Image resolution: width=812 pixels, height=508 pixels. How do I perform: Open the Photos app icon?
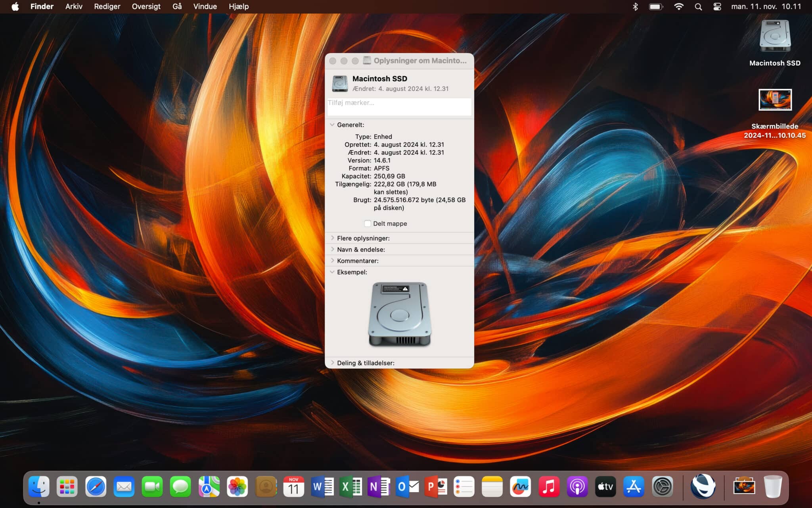[237, 487]
